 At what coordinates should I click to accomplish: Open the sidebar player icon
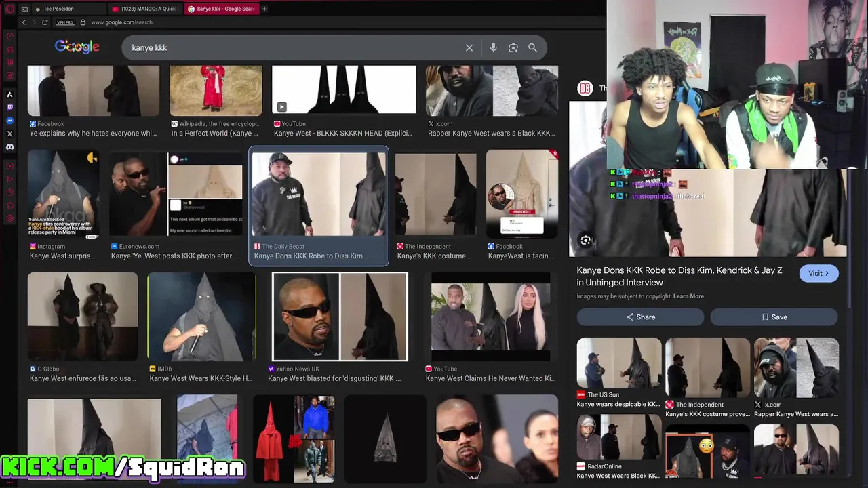9,166
